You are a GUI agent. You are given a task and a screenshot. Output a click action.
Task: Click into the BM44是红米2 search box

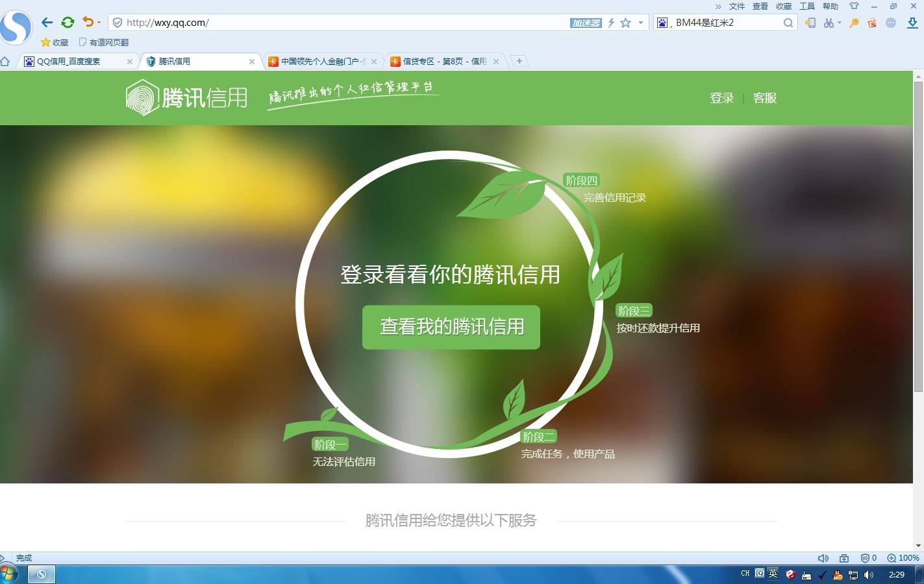click(726, 23)
